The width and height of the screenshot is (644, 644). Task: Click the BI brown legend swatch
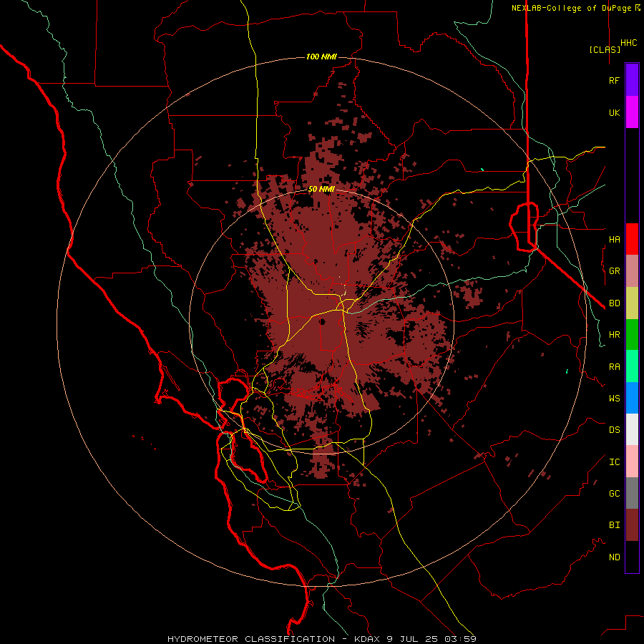tap(632, 525)
